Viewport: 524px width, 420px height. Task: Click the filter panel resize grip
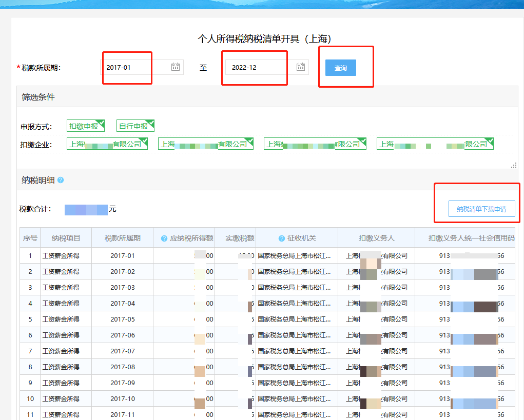(x=514, y=165)
